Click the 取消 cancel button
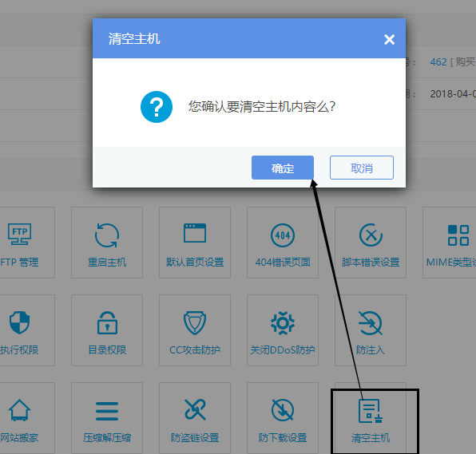 pyautogui.click(x=362, y=168)
